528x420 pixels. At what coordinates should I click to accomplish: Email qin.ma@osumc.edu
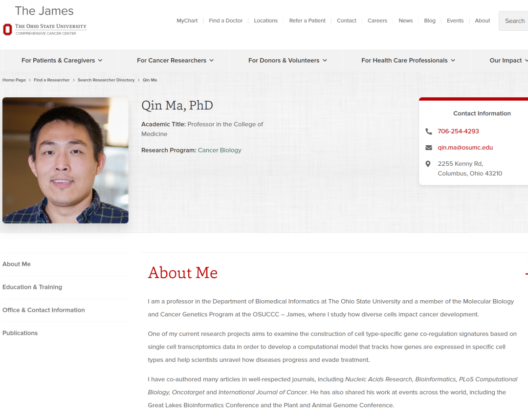[x=465, y=148]
